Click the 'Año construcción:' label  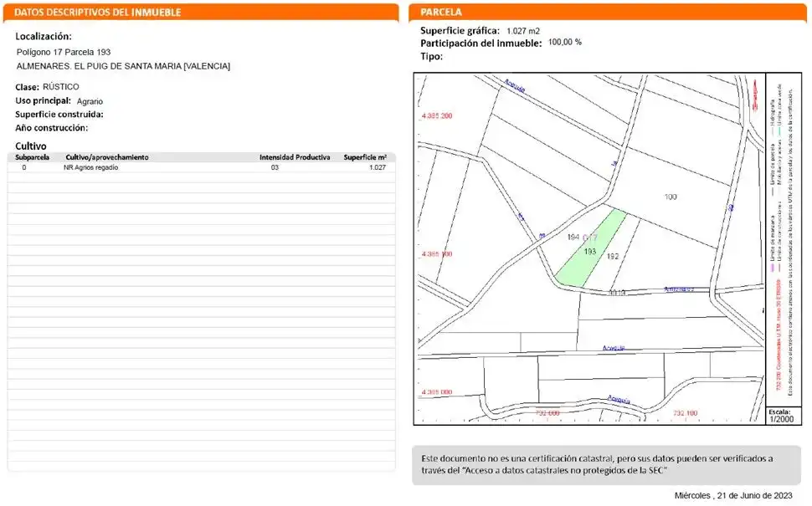tap(51, 128)
